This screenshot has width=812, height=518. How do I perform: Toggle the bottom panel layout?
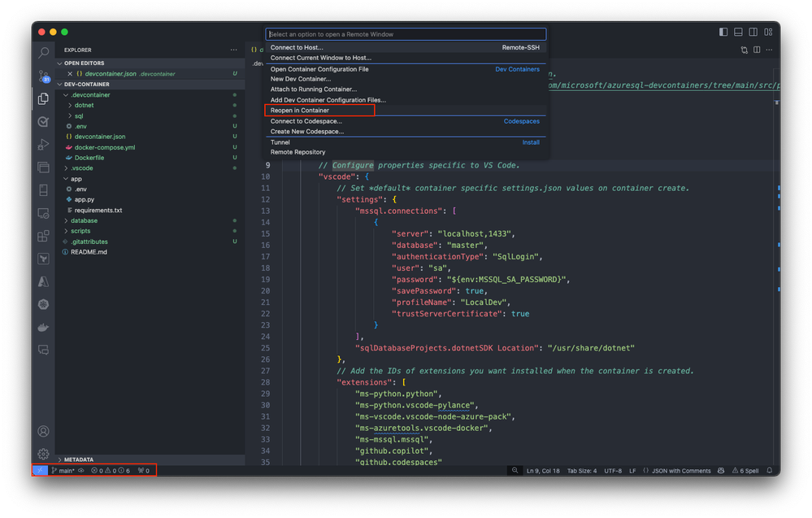[739, 32]
